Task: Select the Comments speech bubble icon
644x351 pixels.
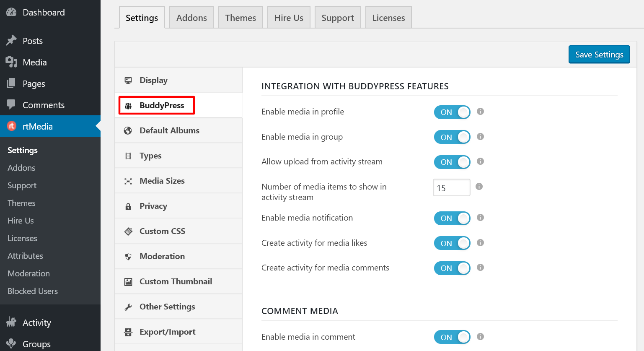Action: tap(11, 104)
